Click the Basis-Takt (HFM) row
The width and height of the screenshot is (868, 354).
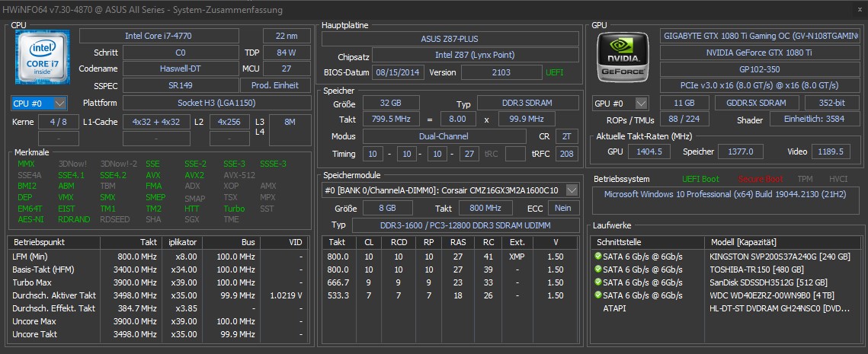click(158, 269)
